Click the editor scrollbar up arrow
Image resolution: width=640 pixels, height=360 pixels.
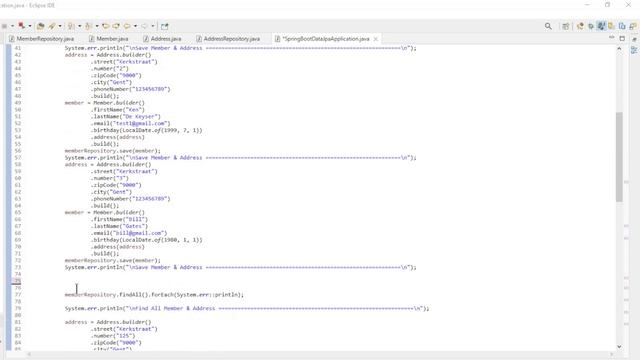click(619, 49)
